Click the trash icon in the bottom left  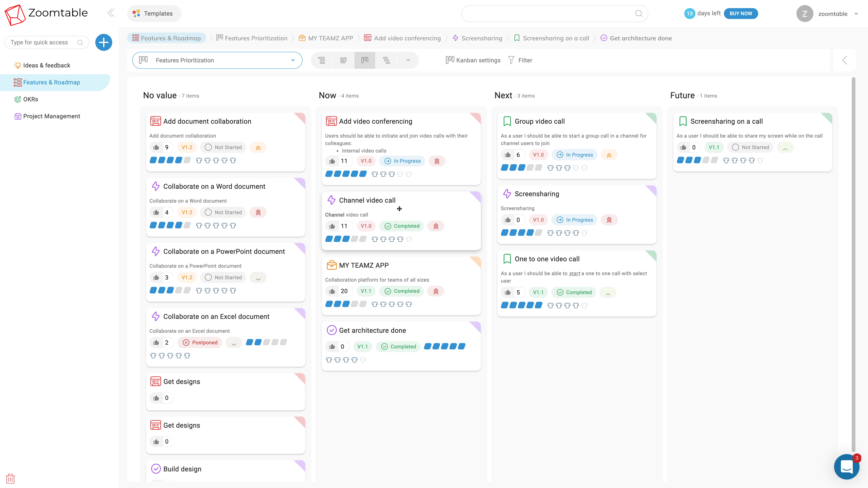(11, 478)
